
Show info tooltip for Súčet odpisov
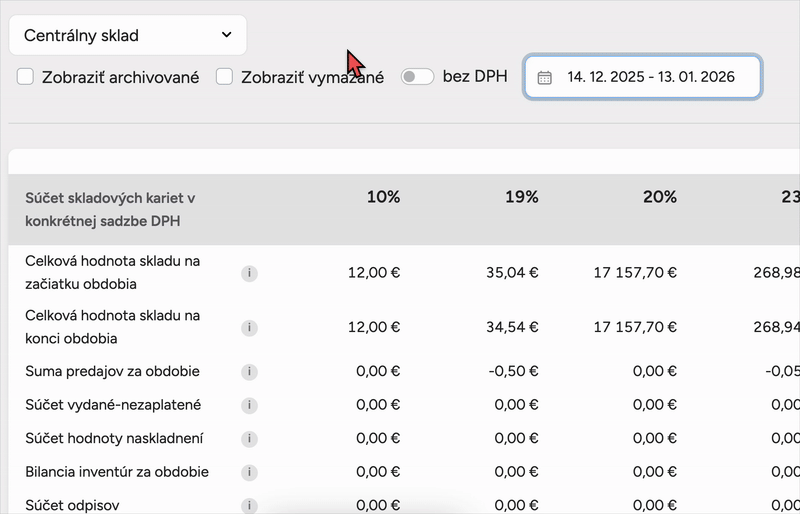tap(249, 505)
